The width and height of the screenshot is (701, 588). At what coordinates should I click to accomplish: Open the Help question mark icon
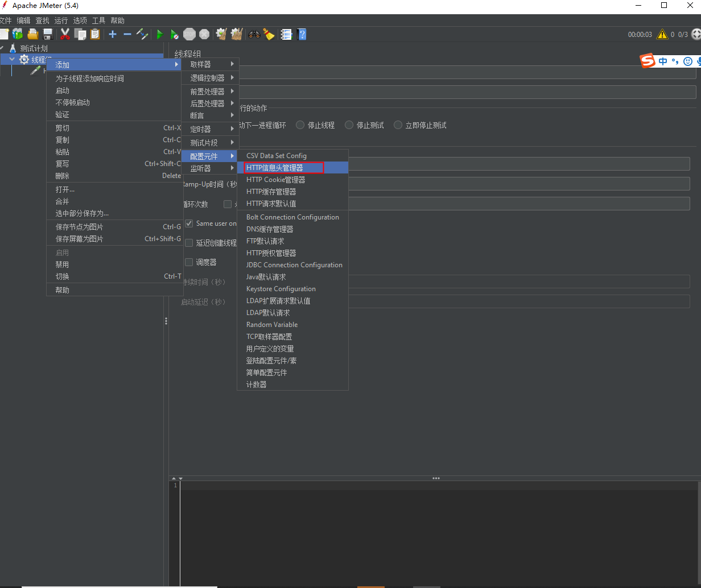click(302, 35)
